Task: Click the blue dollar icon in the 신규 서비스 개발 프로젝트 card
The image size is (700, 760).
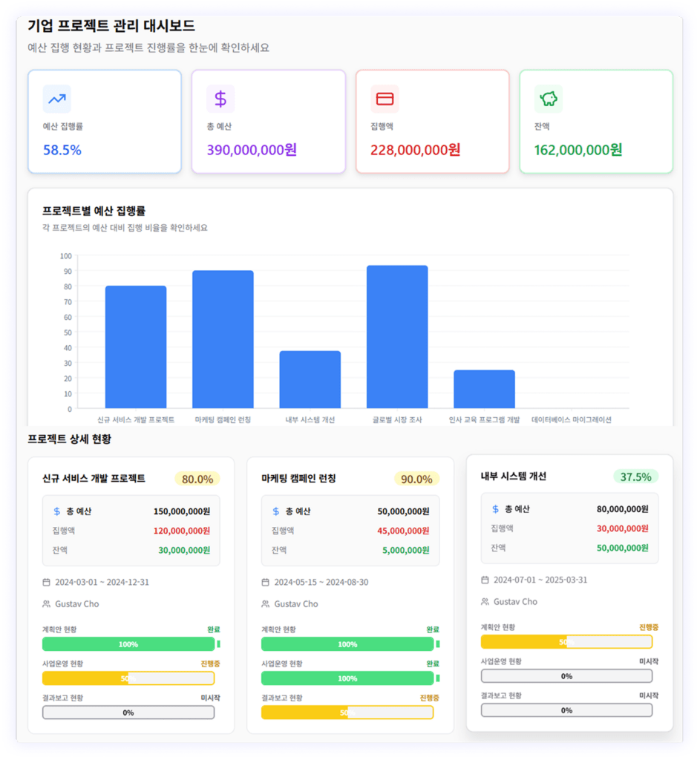Action: [57, 511]
